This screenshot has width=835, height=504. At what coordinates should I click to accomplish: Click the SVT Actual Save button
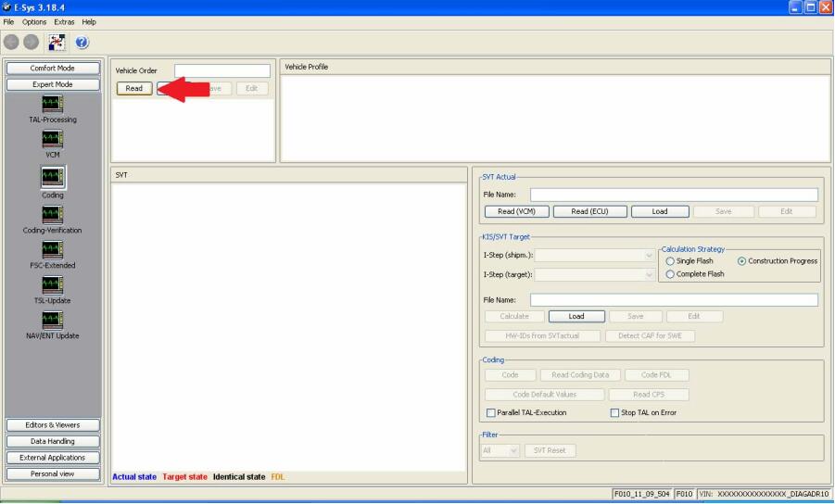click(723, 212)
